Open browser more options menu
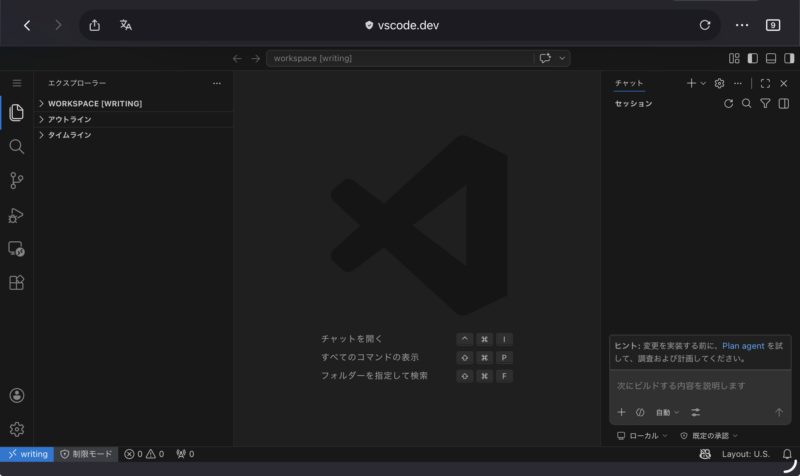The height and width of the screenshot is (476, 800). (742, 25)
